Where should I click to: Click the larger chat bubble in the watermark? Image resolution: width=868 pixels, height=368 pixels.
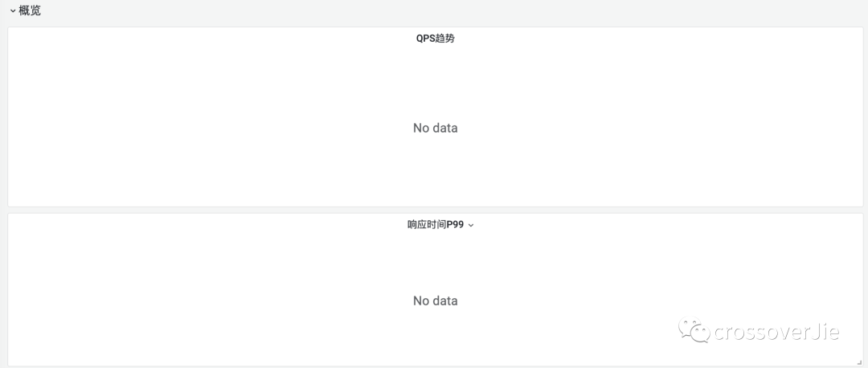690,325
